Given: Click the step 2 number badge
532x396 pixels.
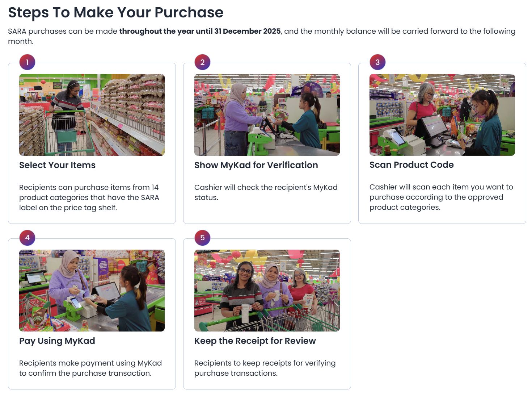Looking at the screenshot, I should click(202, 62).
